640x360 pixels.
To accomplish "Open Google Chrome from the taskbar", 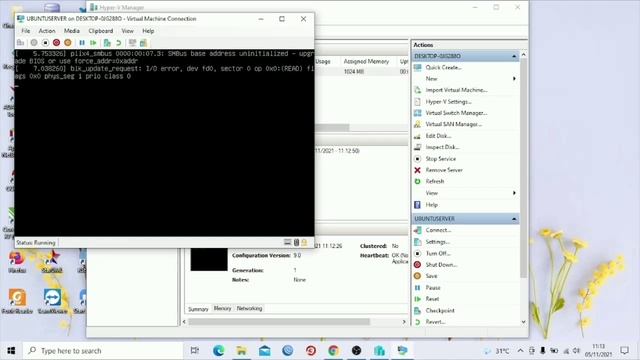I will click(333, 351).
